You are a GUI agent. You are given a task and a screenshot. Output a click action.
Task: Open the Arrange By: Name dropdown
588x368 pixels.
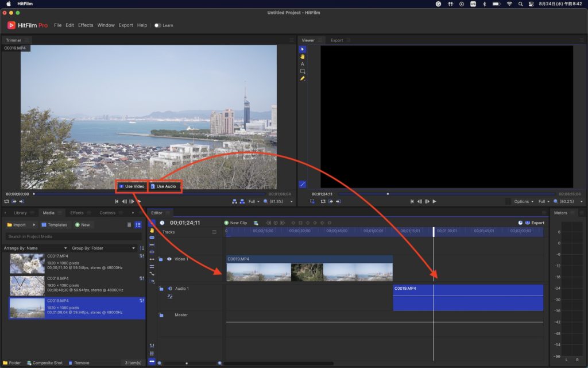point(34,248)
